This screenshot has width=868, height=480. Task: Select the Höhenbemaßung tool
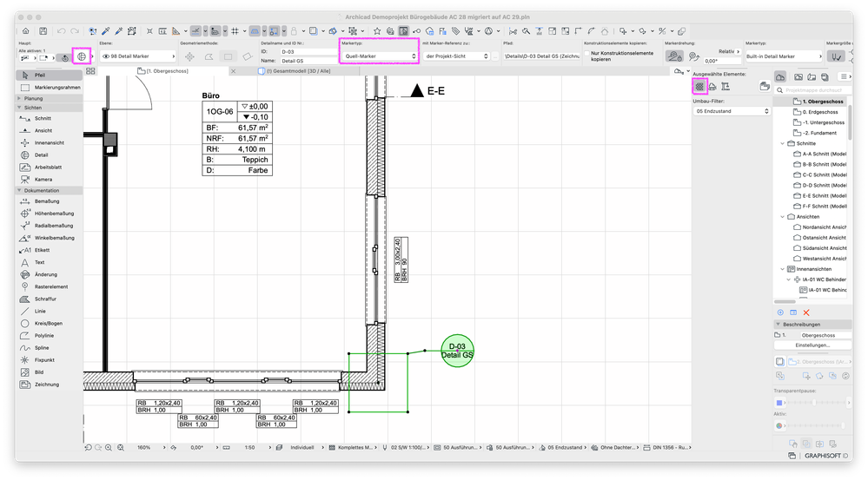click(x=53, y=213)
